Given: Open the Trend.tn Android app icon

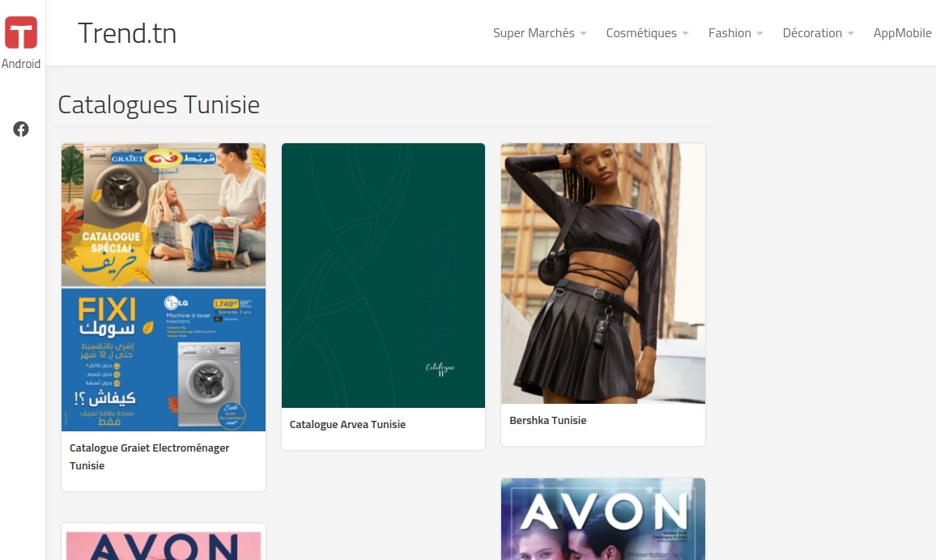Looking at the screenshot, I should coord(21,32).
